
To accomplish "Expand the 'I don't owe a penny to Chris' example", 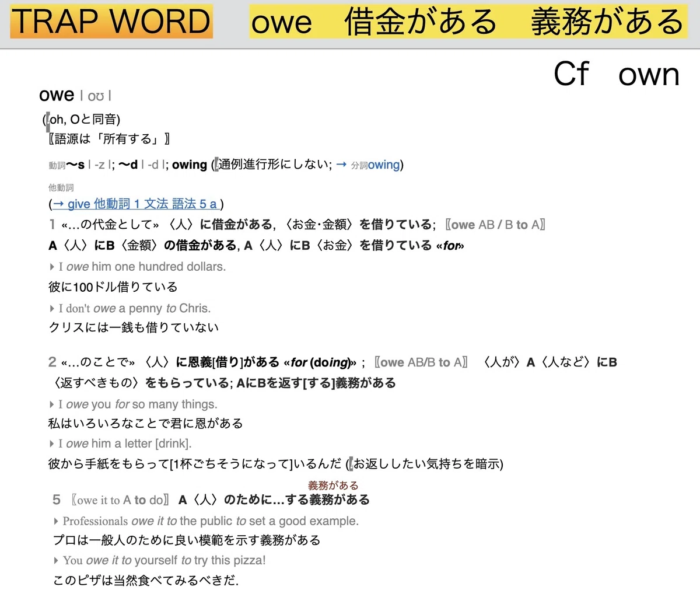I will pyautogui.click(x=52, y=308).
